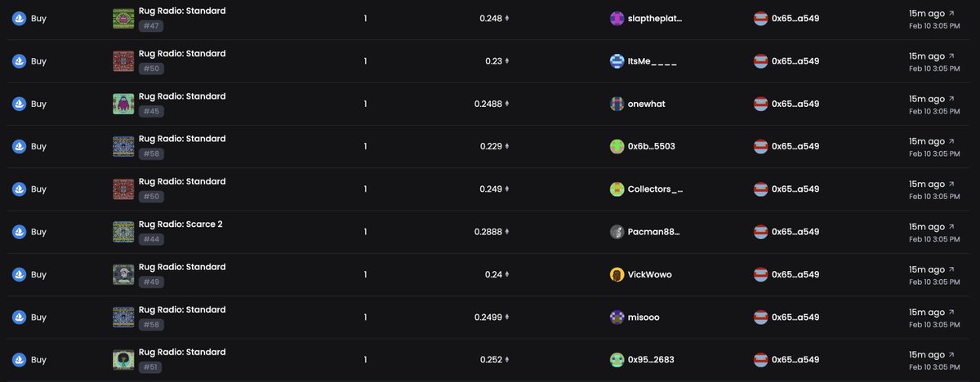Screen dimensions: 980x382
Task: Click the #47 token badge
Action: click(151, 27)
